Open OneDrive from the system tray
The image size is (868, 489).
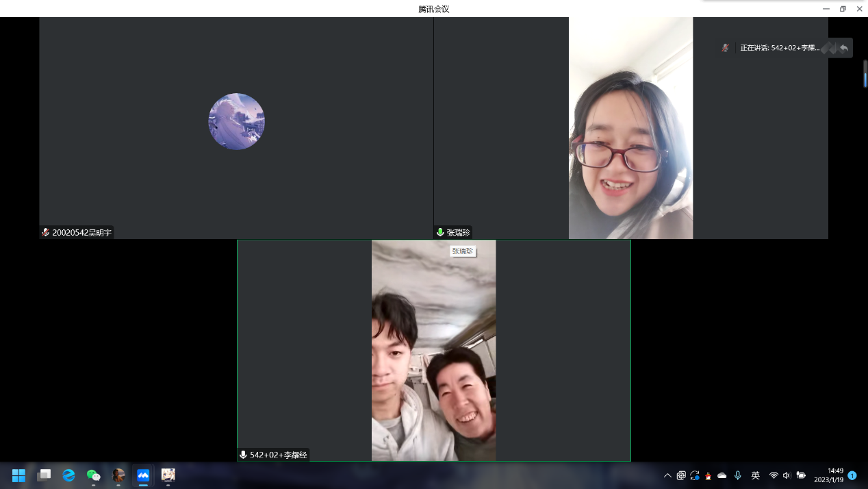tap(722, 475)
